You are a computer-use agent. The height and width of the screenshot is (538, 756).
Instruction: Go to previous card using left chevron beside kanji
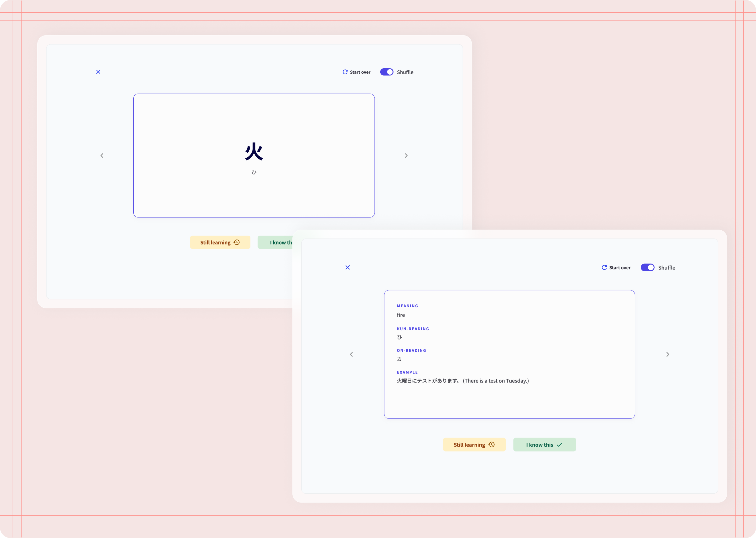[x=102, y=156]
